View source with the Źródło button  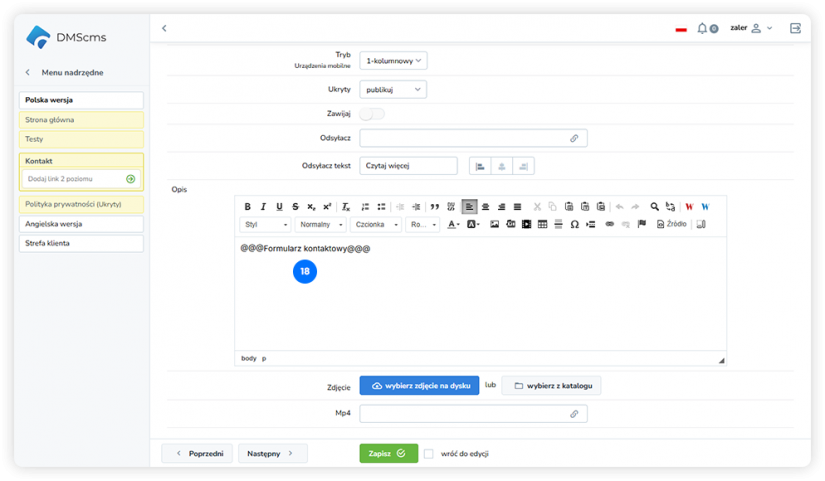coord(672,225)
